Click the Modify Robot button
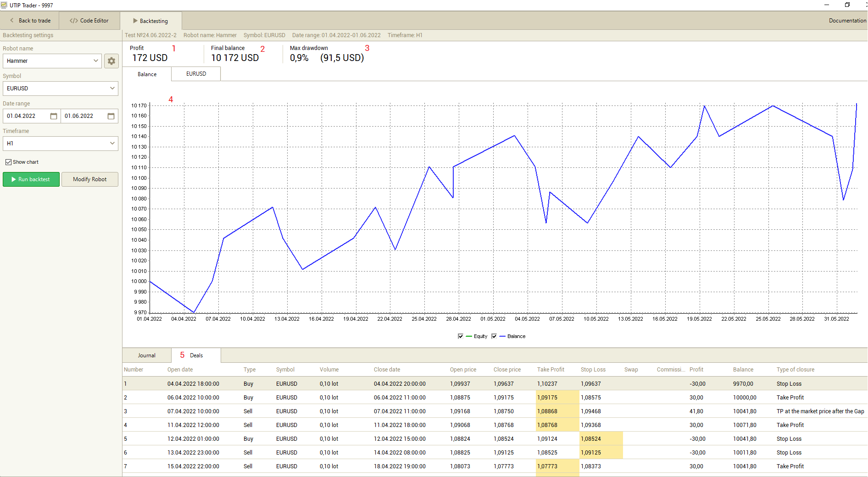The width and height of the screenshot is (868, 477). 90,179
